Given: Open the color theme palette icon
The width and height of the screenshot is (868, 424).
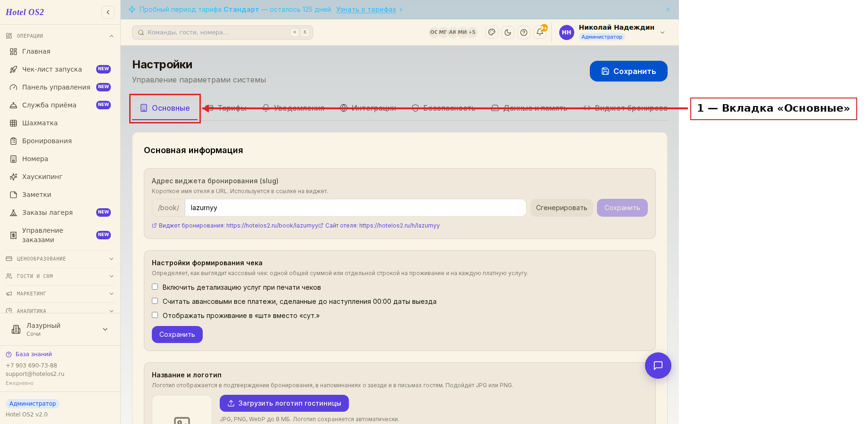Looking at the screenshot, I should coord(492,33).
